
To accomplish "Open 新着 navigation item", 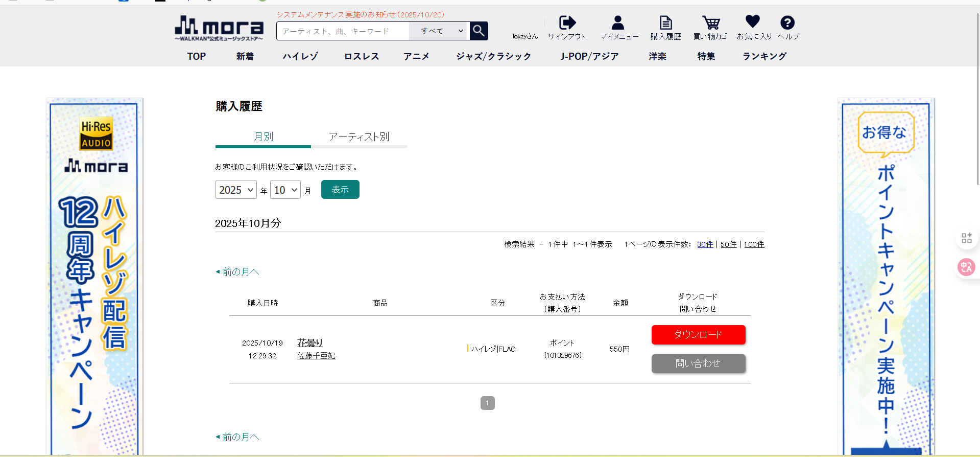I will [245, 56].
